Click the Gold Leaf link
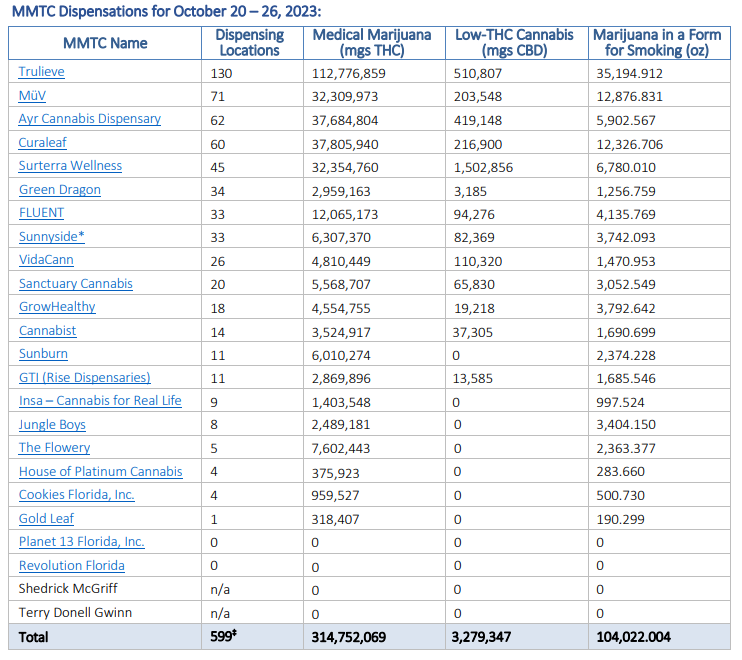742x660 pixels. click(46, 519)
